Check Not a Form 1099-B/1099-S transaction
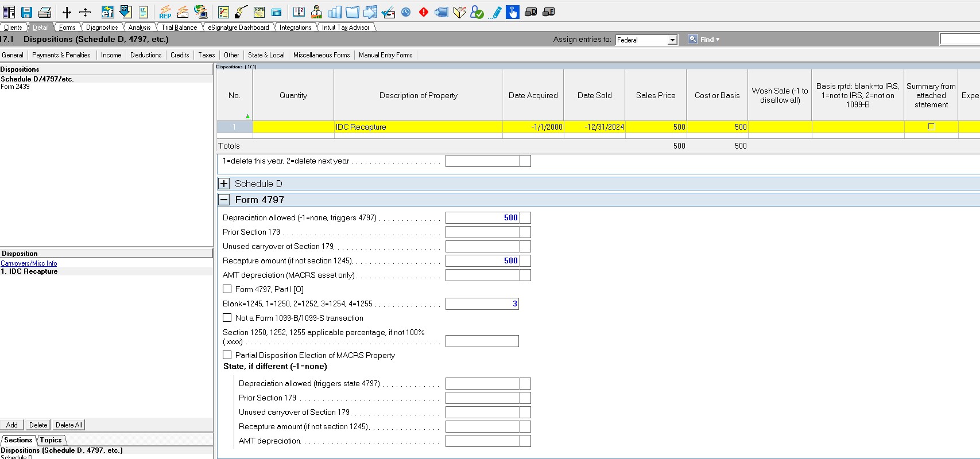The image size is (980, 459). coord(227,318)
